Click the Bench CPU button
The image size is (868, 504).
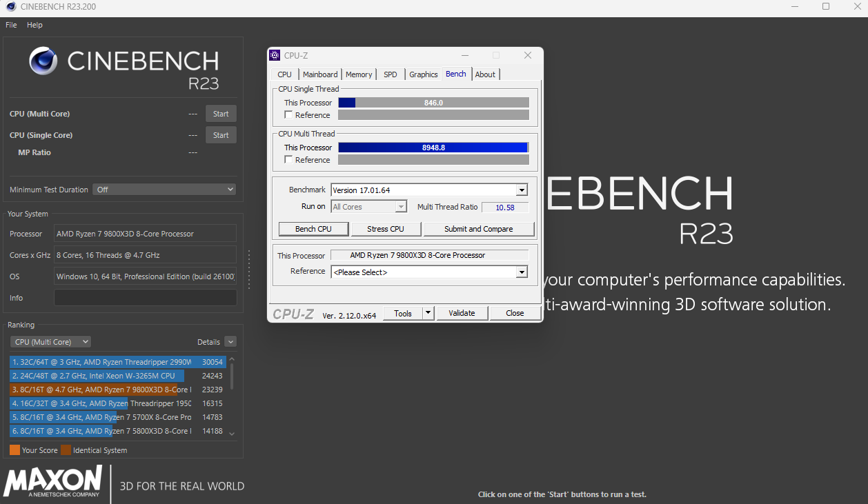[313, 229]
